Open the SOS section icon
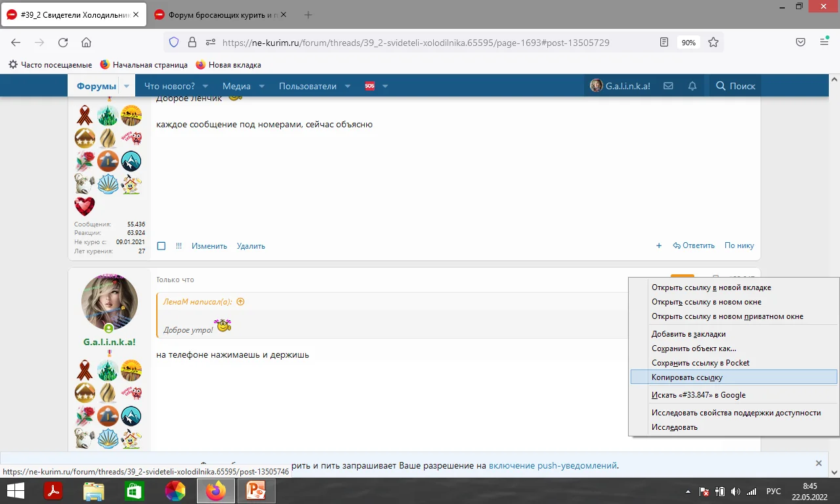 [369, 86]
